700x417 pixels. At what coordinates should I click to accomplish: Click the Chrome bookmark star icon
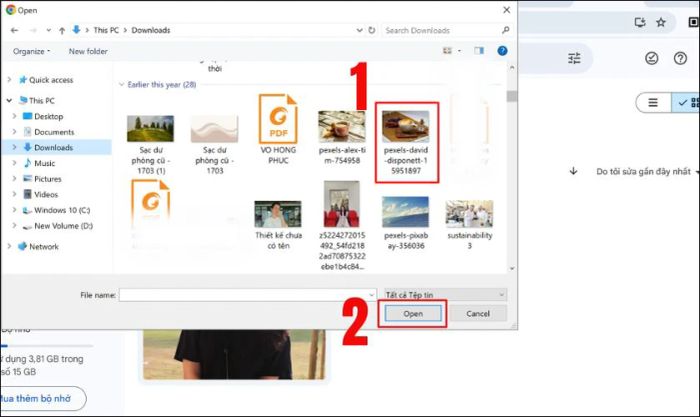[x=661, y=22]
